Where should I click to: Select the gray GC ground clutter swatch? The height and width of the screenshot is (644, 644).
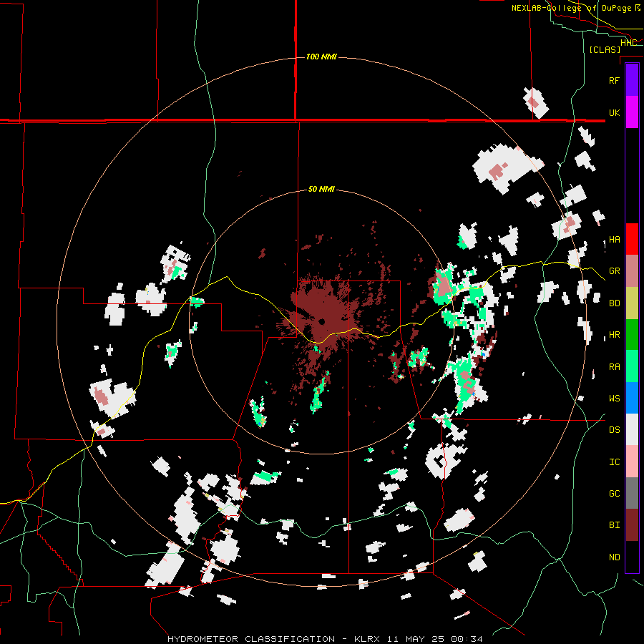click(x=632, y=493)
